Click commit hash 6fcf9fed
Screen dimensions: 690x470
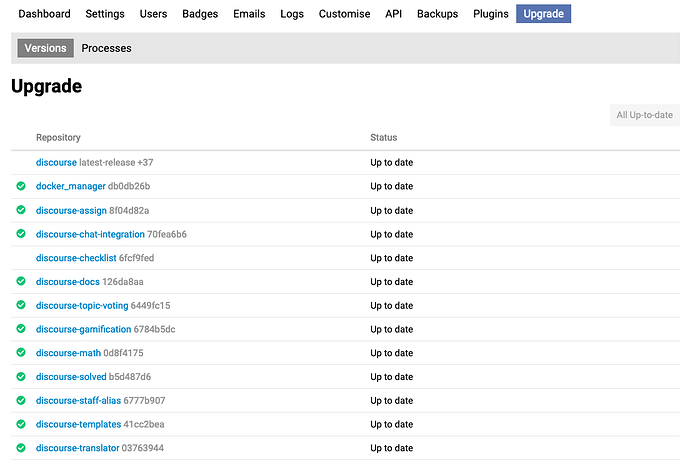136,258
